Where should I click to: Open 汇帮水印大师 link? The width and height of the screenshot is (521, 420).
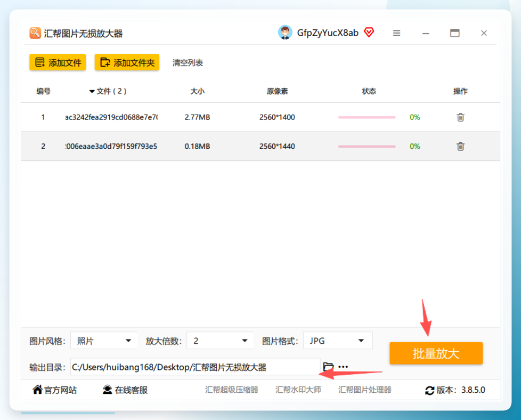point(298,390)
